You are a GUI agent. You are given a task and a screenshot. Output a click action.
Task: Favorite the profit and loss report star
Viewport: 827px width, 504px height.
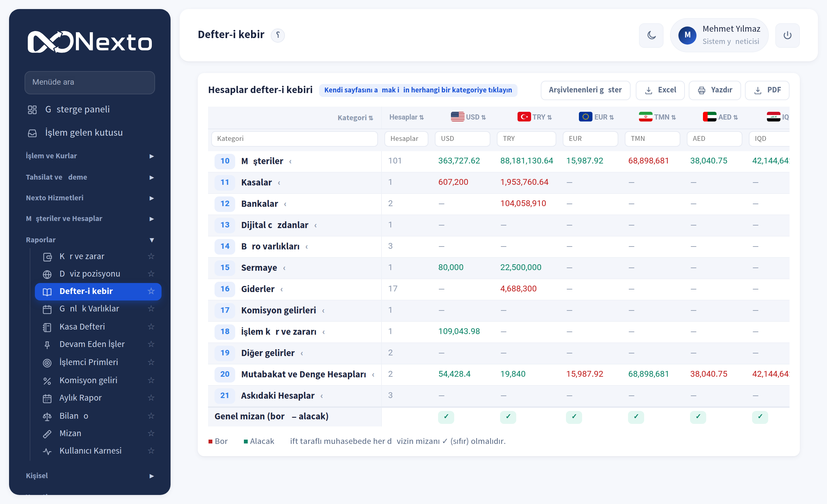coord(151,257)
